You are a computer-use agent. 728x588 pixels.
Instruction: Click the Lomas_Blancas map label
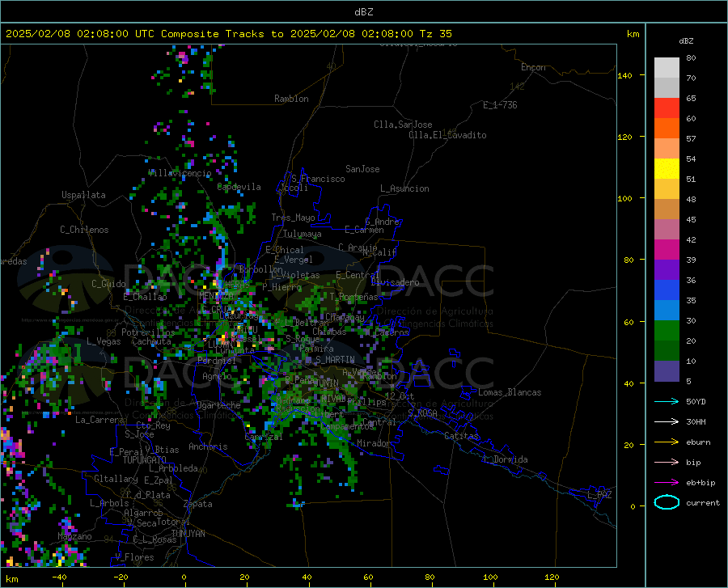coord(510,392)
